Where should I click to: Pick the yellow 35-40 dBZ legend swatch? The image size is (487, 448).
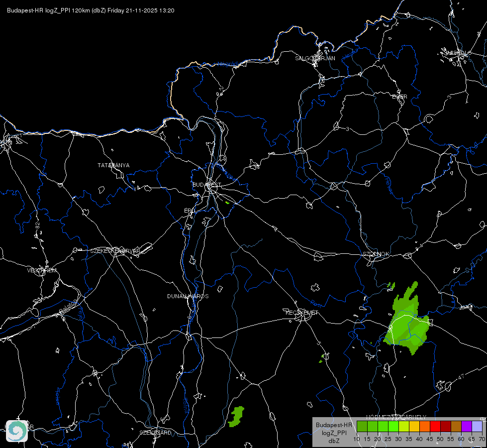414,426
